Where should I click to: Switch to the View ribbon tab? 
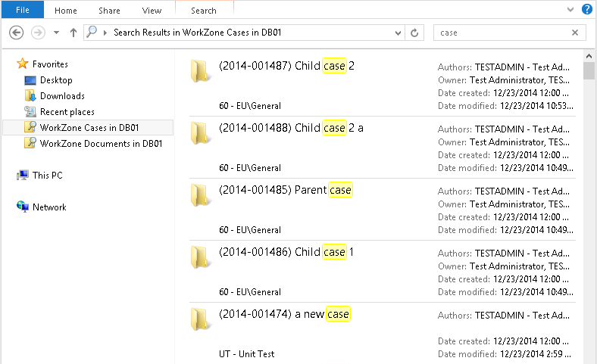pos(152,11)
